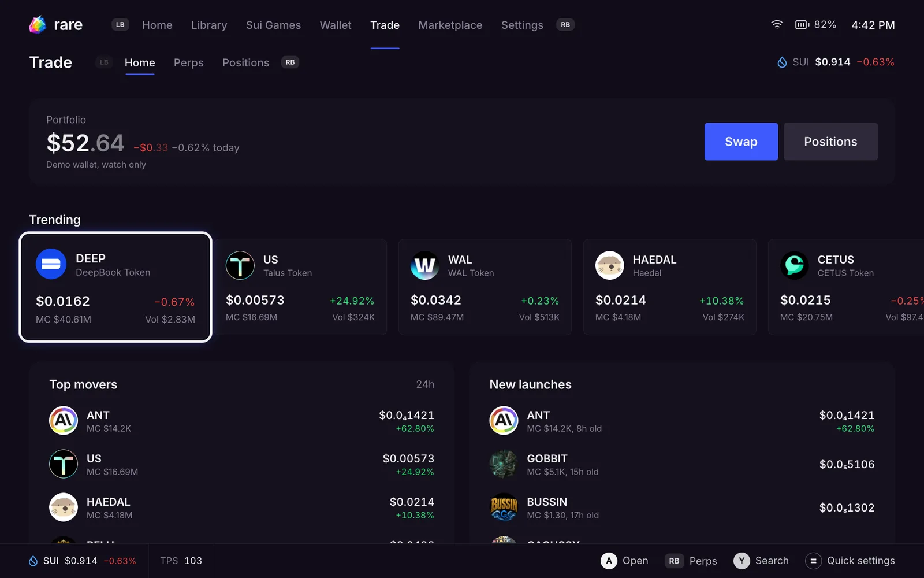Click the SUI droplet icon in bottom bar
The width and height of the screenshot is (924, 578).
[33, 561]
